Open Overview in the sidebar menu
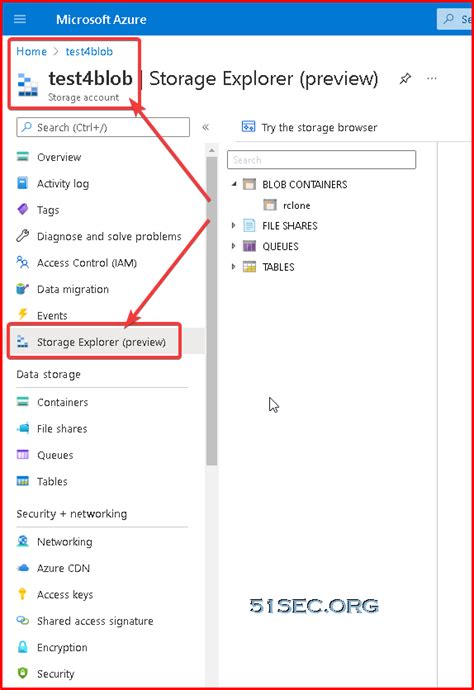 59,157
